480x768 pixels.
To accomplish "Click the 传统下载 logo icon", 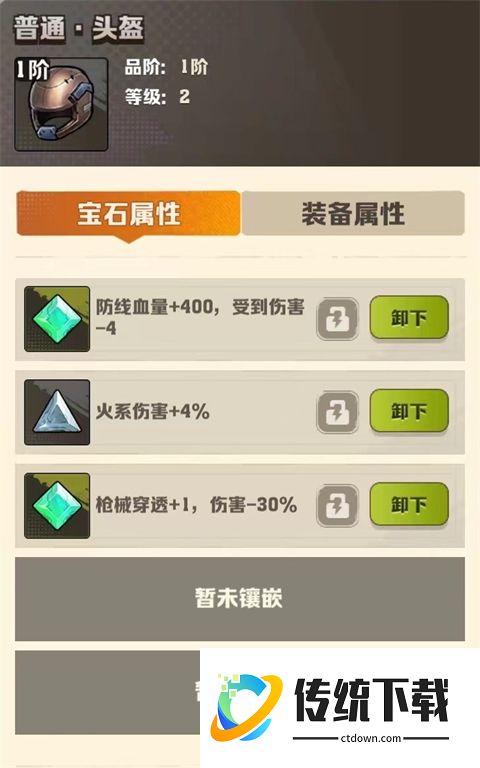I will [x=246, y=707].
